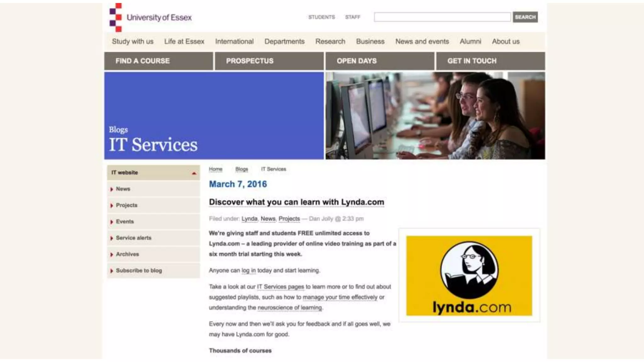Image resolution: width=644 pixels, height=362 pixels.
Task: Click the lynda.com logo image
Action: click(x=469, y=276)
